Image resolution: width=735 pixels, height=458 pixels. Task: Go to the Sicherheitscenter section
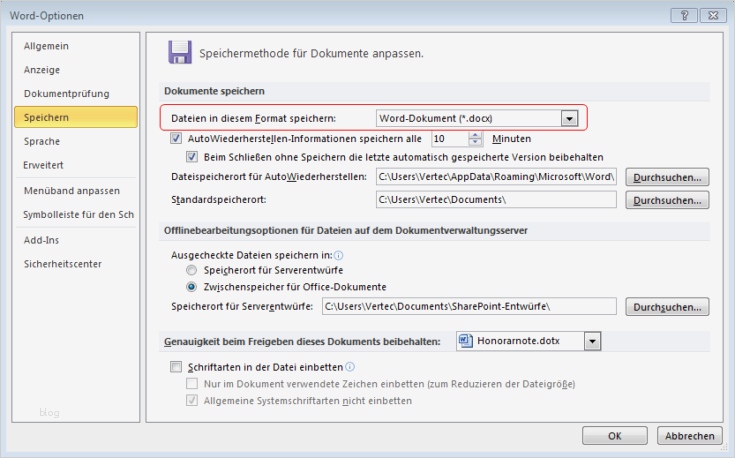pos(64,264)
